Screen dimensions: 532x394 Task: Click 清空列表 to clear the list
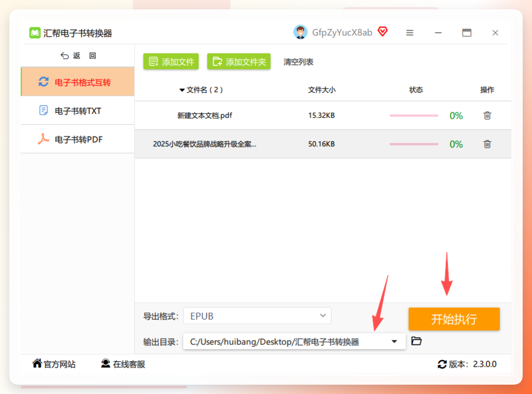pyautogui.click(x=298, y=62)
